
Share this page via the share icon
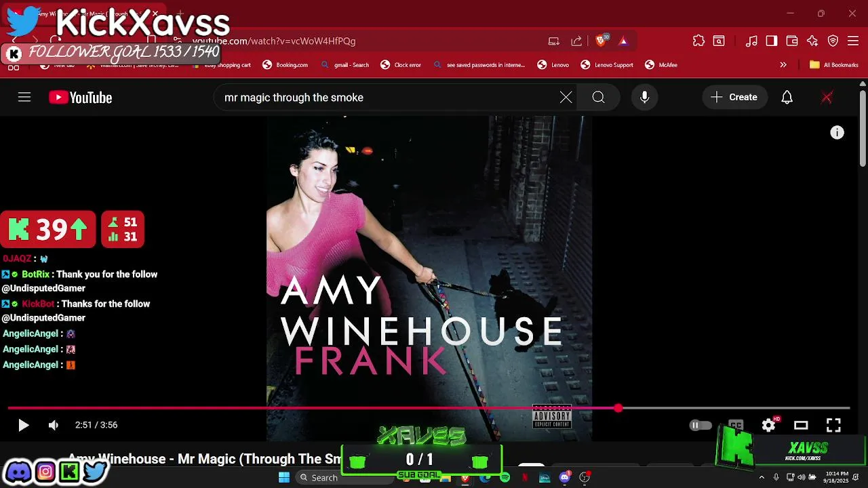[x=576, y=41]
